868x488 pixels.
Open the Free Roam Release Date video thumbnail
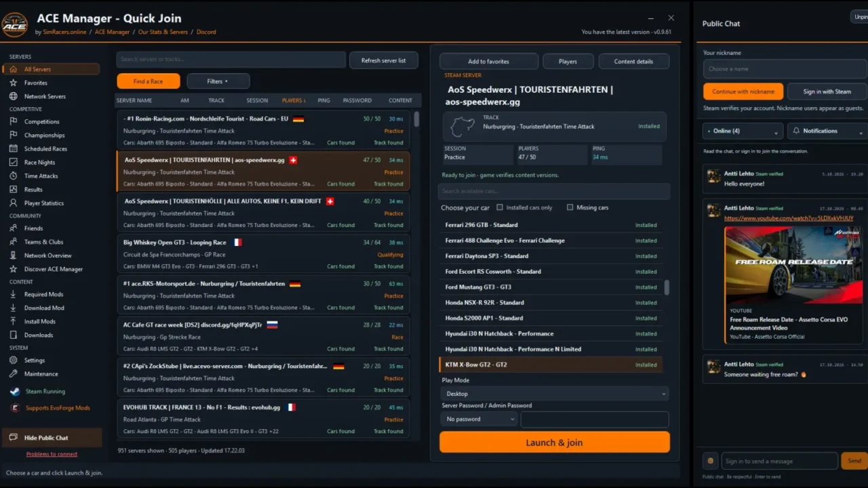793,264
